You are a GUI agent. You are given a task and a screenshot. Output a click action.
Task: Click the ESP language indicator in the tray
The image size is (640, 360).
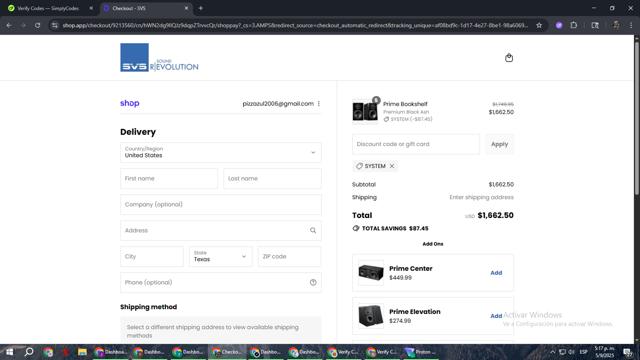583,352
